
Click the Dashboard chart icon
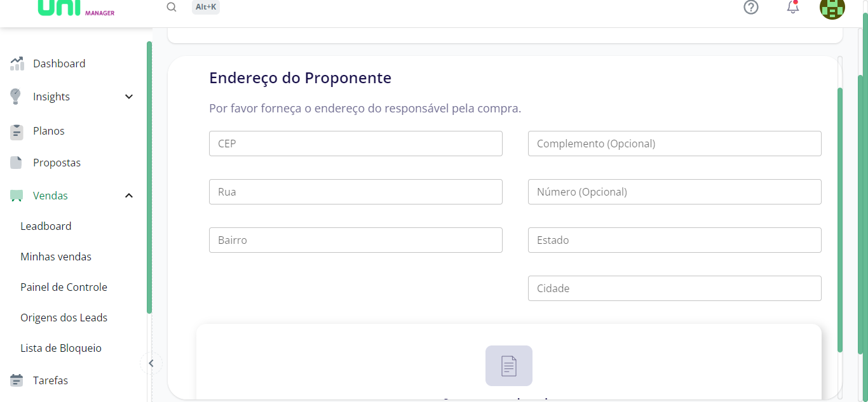point(17,64)
